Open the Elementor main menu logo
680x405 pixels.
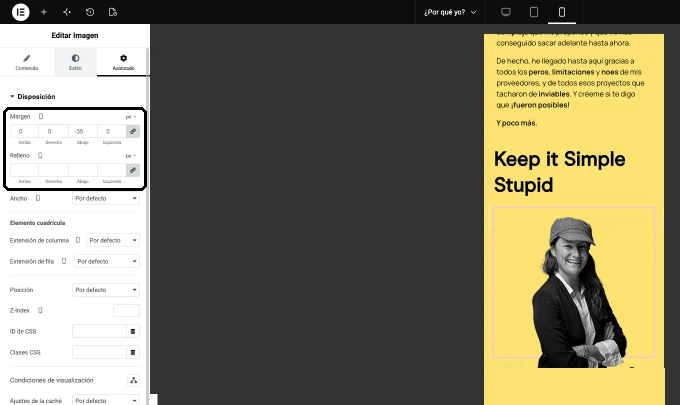pyautogui.click(x=20, y=12)
